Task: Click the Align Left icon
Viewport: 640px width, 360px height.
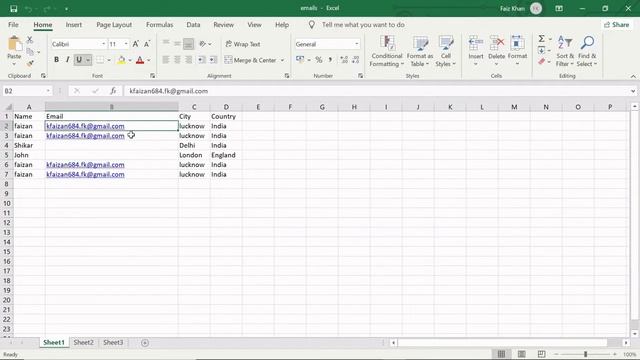Action: pos(166,60)
